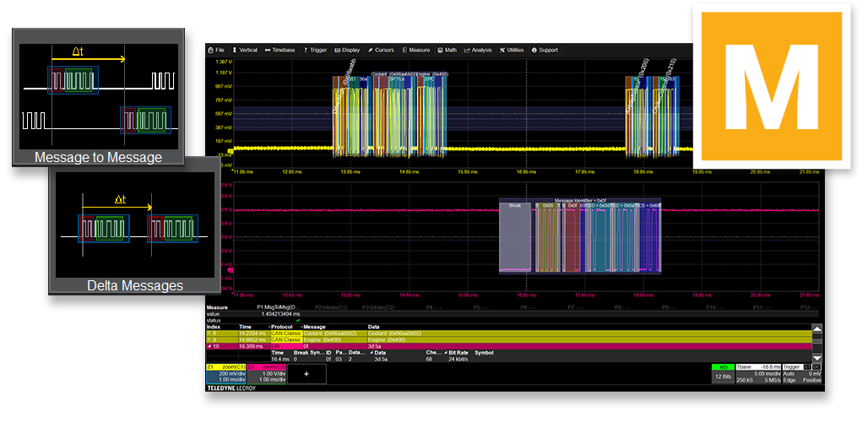Click the measured value 1.404213494 ms
This screenshot has height=422, width=868.
[279, 314]
